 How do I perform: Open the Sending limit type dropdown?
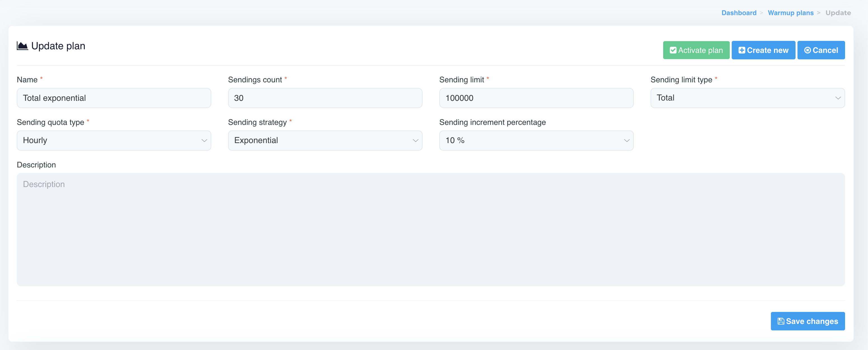click(747, 98)
